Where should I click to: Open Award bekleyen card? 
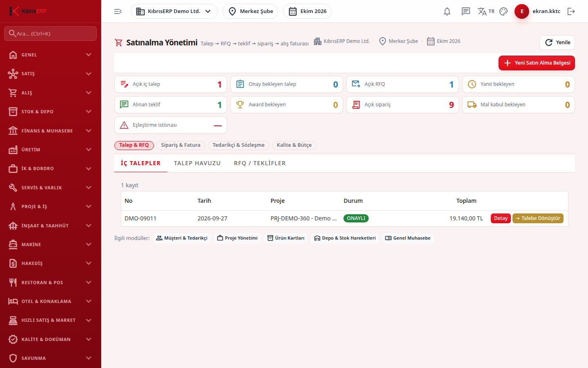287,105
